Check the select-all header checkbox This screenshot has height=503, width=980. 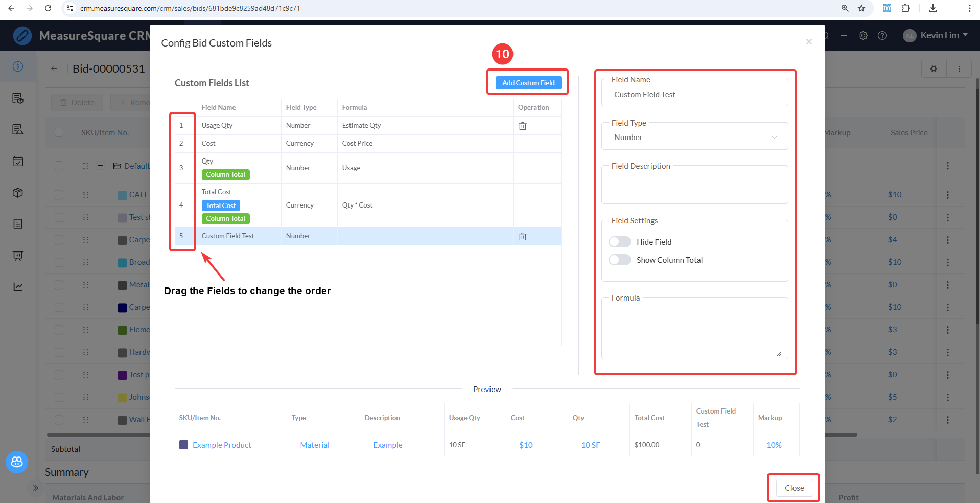pos(59,132)
